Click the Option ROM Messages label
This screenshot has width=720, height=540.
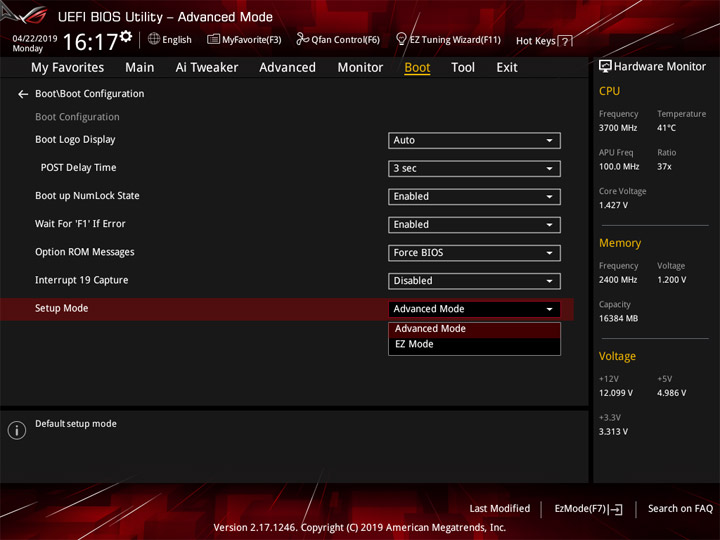(85, 252)
